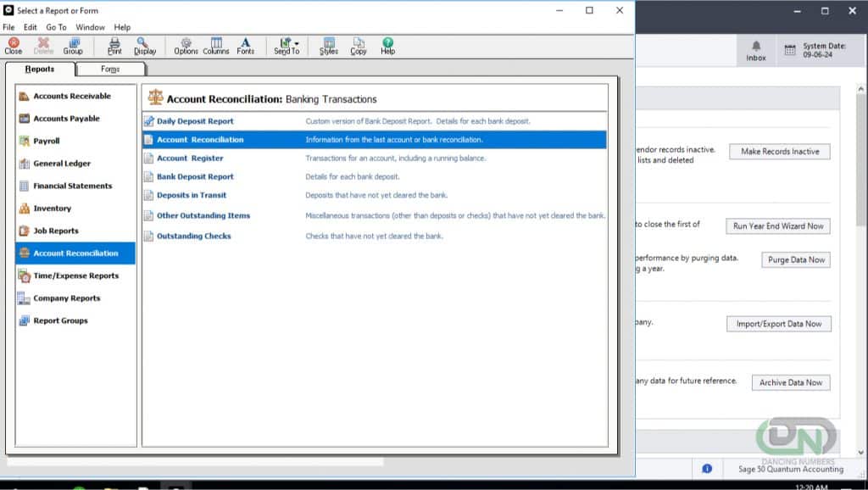Select the Deposits in Transit report
This screenshot has height=490, width=868.
(375, 195)
